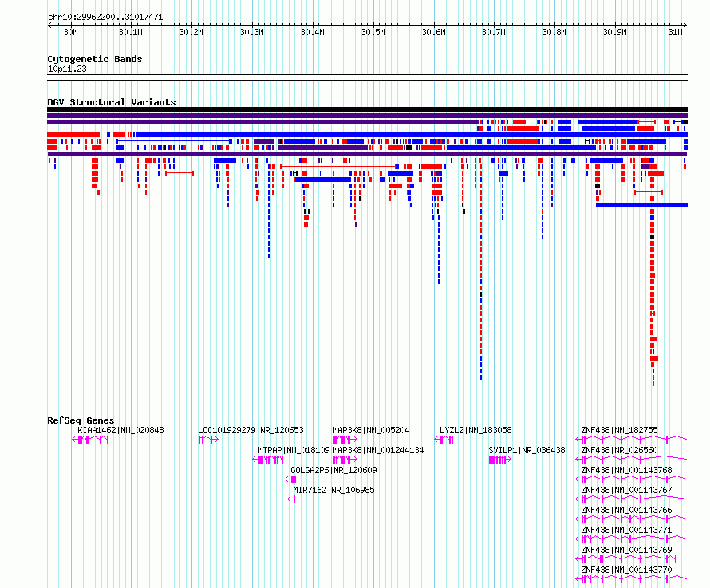The width and height of the screenshot is (710, 588).
Task: Select the ZNF438|NM_182755 transcript label
Action: [619, 430]
